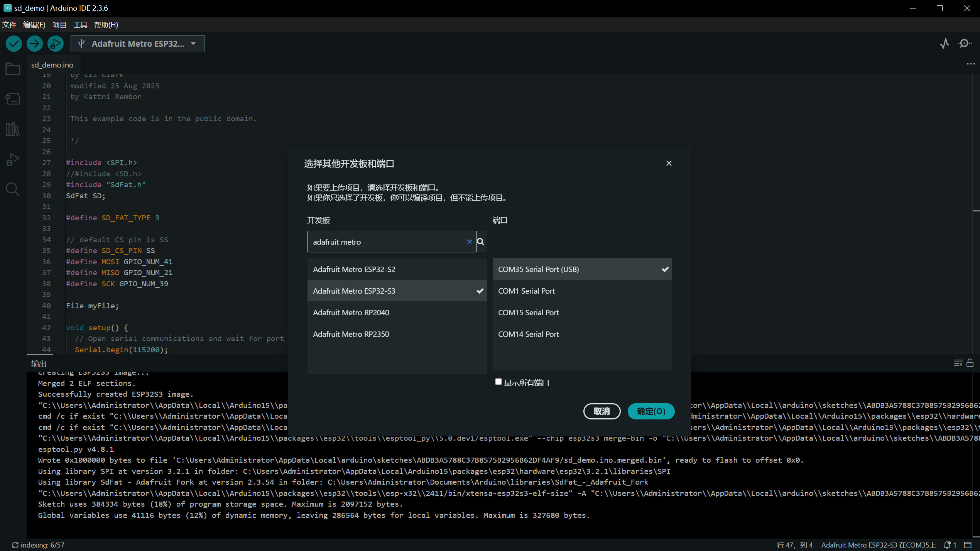The height and width of the screenshot is (551, 980).
Task: Click the board search magnifier icon
Action: pos(481,242)
